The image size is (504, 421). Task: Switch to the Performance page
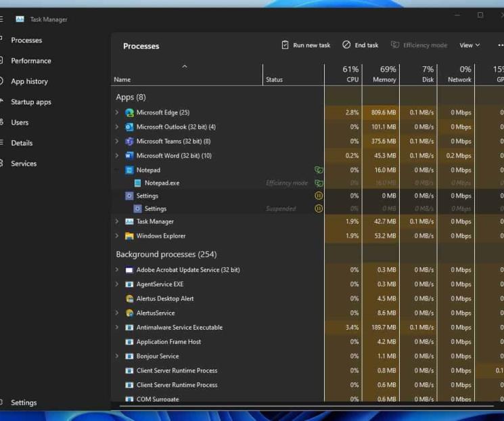tap(31, 61)
